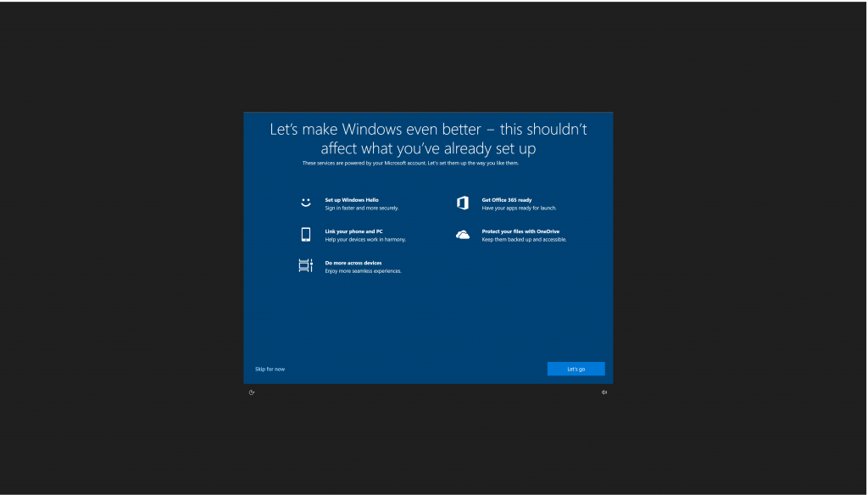Click 'Sign in faster and more securely' text
This screenshot has height=495, width=868.
point(361,208)
